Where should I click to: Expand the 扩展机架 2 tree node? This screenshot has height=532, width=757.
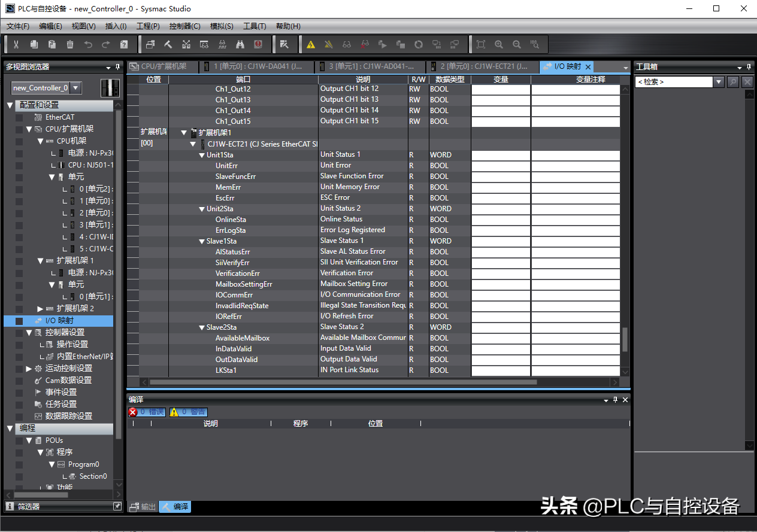(x=40, y=309)
